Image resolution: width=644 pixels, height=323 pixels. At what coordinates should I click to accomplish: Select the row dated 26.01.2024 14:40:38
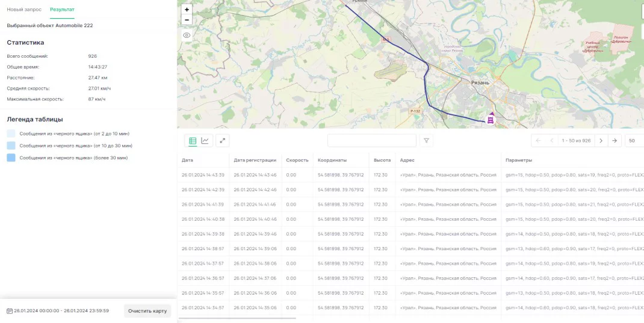pos(410,219)
